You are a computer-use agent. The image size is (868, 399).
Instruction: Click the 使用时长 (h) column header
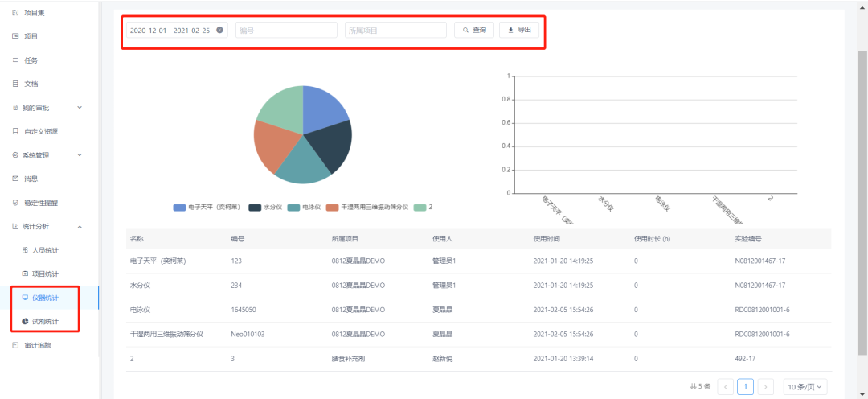[653, 239]
